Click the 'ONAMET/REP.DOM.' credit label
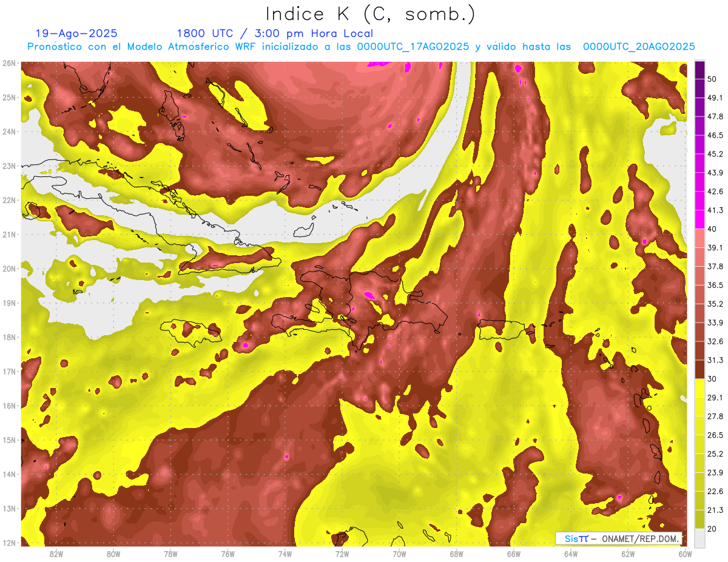This screenshot has height=562, width=728. coord(639,538)
